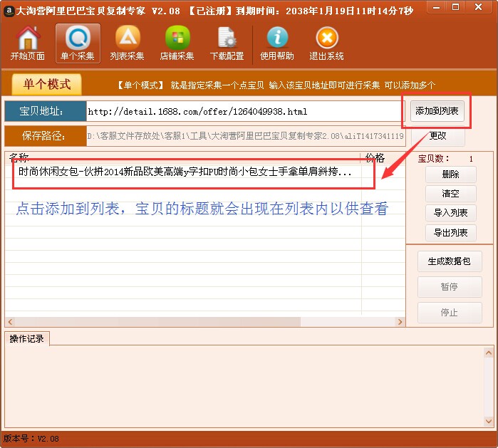Switch to the 单个模式 tab

(x=47, y=85)
